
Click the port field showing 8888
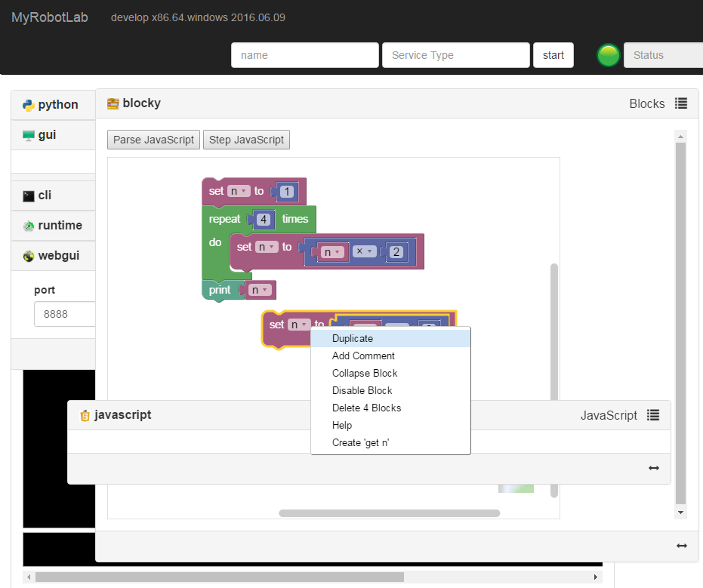click(x=65, y=314)
